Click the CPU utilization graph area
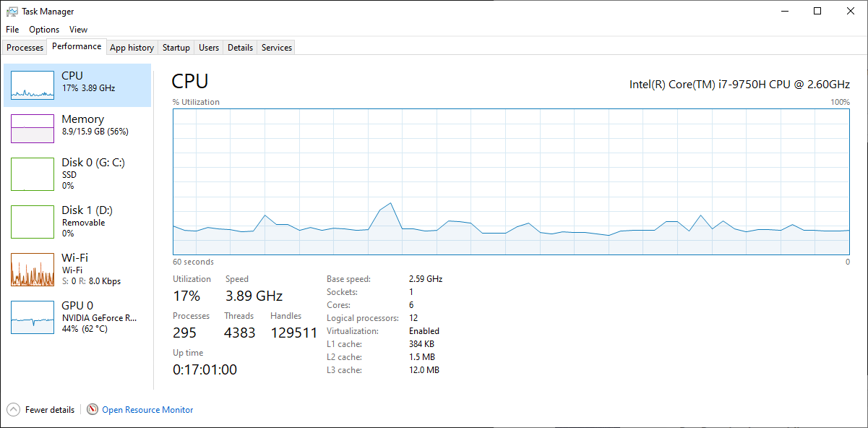The image size is (868, 428). tap(511, 181)
